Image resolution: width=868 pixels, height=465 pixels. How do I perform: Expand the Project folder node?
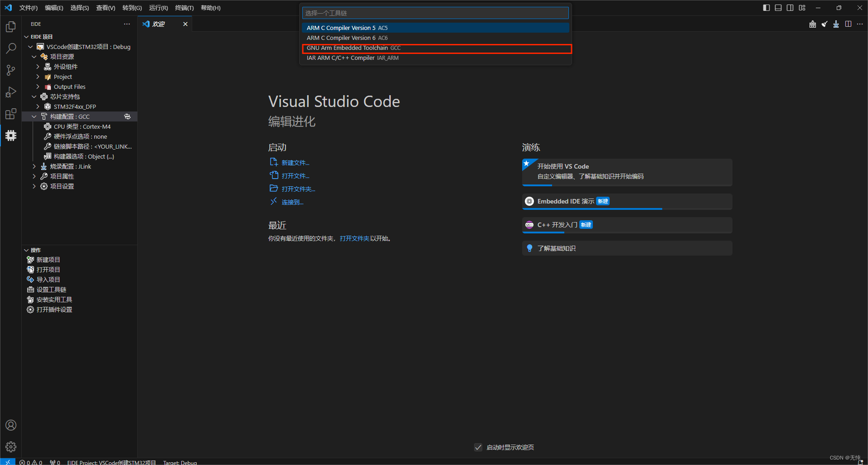click(x=38, y=77)
